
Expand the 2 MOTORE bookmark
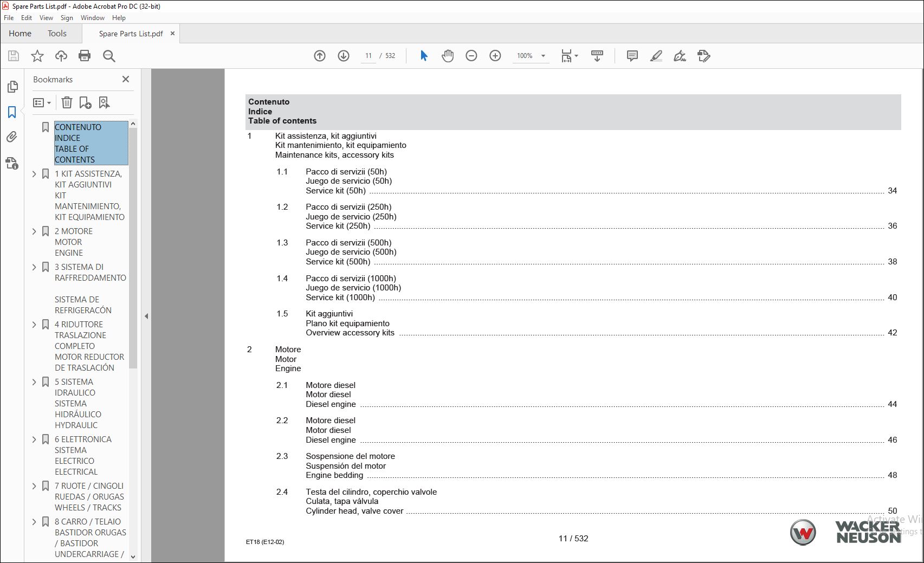click(x=34, y=231)
